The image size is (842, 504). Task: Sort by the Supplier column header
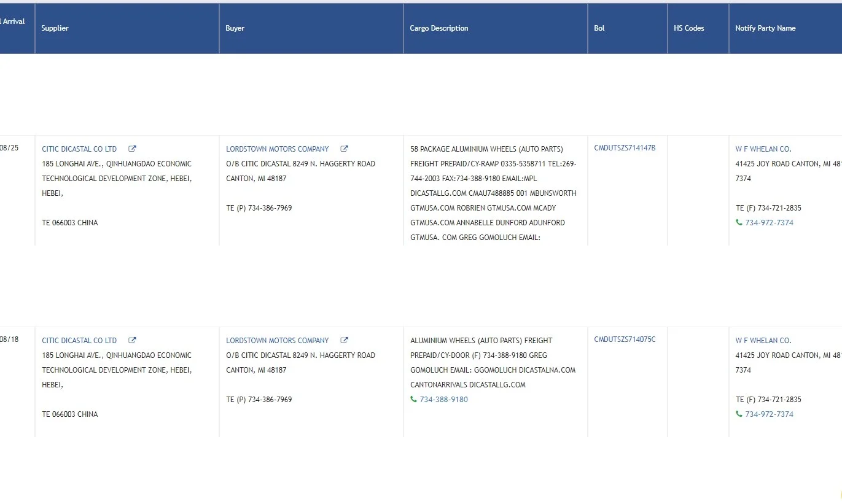55,28
